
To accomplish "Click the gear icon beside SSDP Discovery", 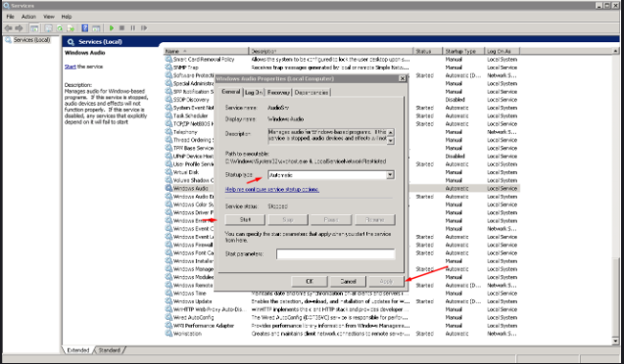I will click(168, 100).
